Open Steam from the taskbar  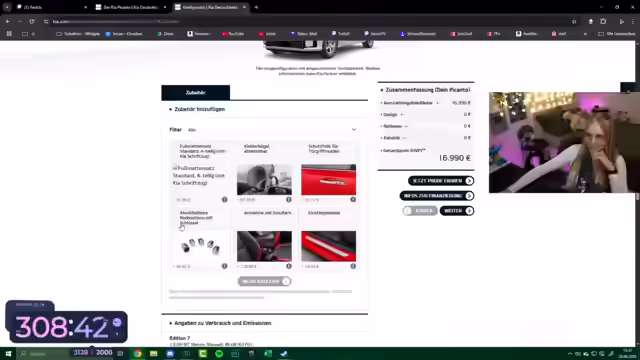pos(284,353)
